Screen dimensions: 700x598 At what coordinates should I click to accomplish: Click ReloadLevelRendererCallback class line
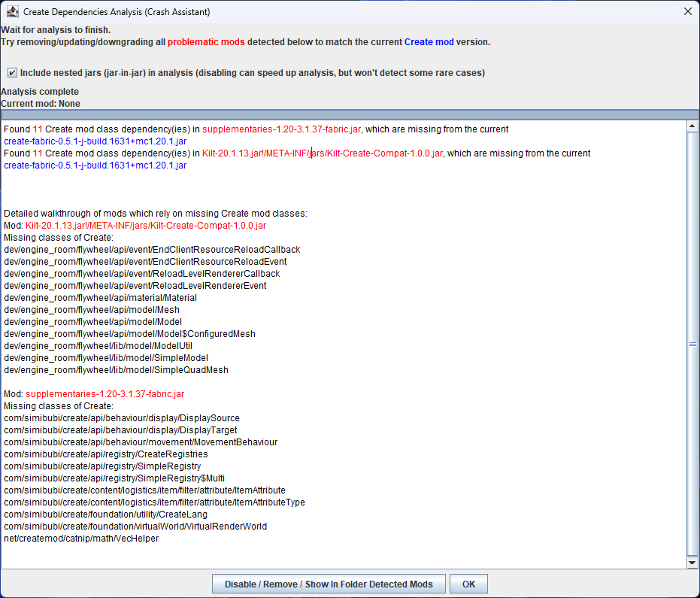[141, 274]
